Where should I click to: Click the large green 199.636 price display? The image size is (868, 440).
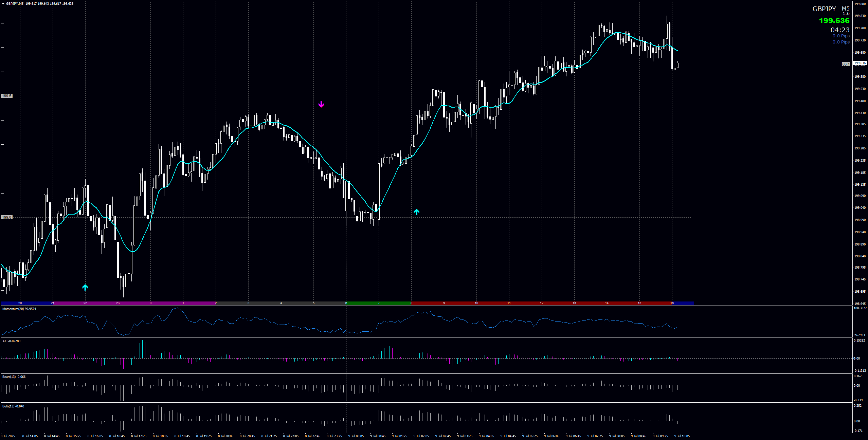tap(834, 21)
